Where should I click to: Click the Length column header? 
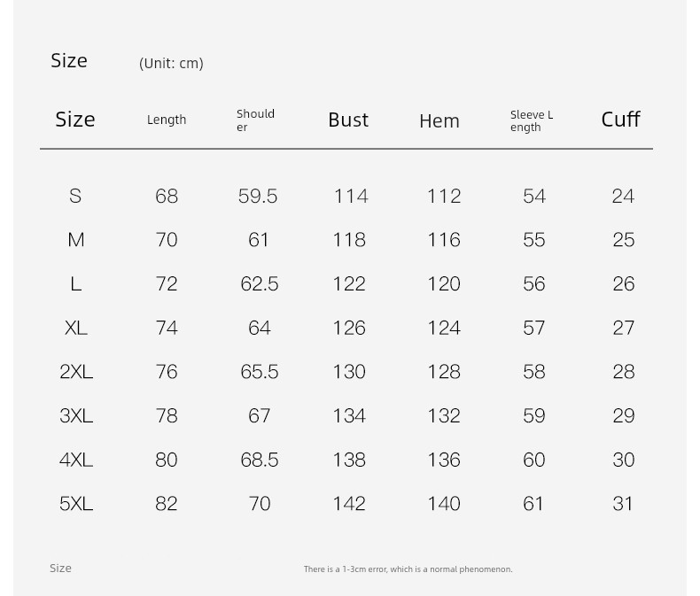pos(167,120)
